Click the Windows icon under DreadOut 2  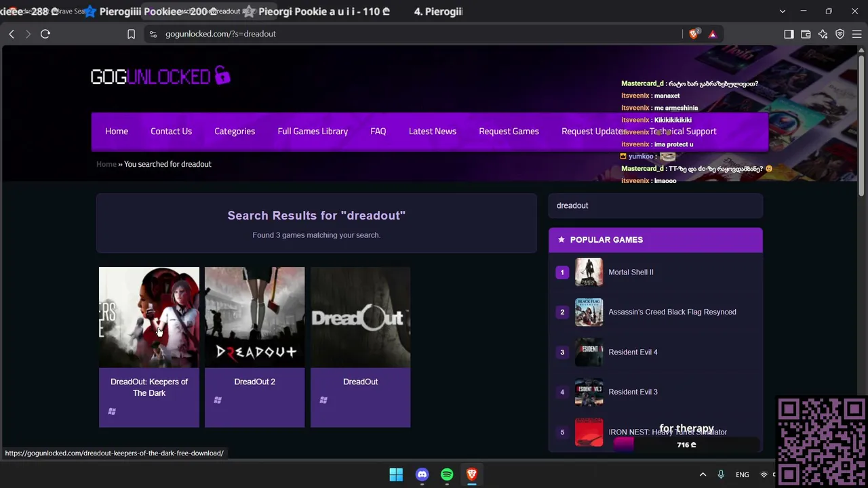point(218,400)
